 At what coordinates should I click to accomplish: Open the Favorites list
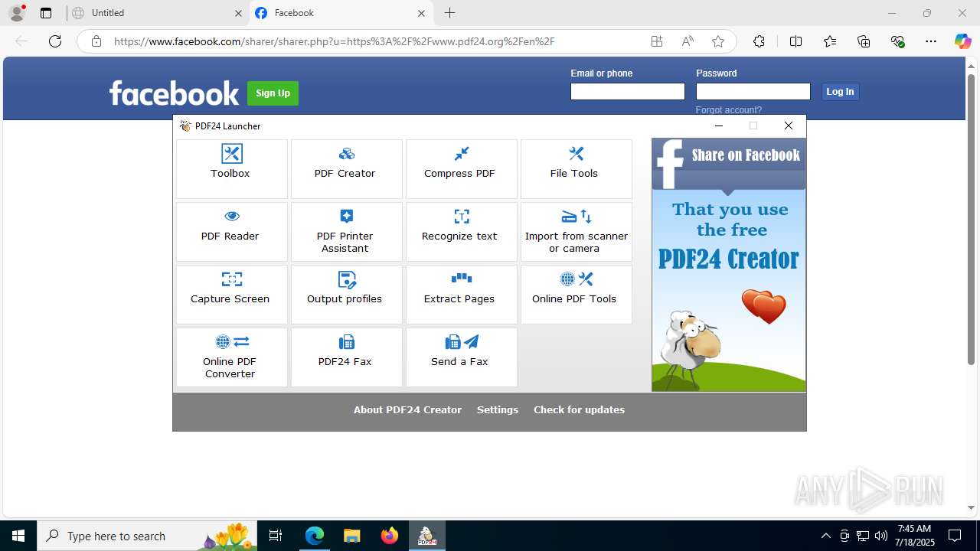[x=830, y=41]
